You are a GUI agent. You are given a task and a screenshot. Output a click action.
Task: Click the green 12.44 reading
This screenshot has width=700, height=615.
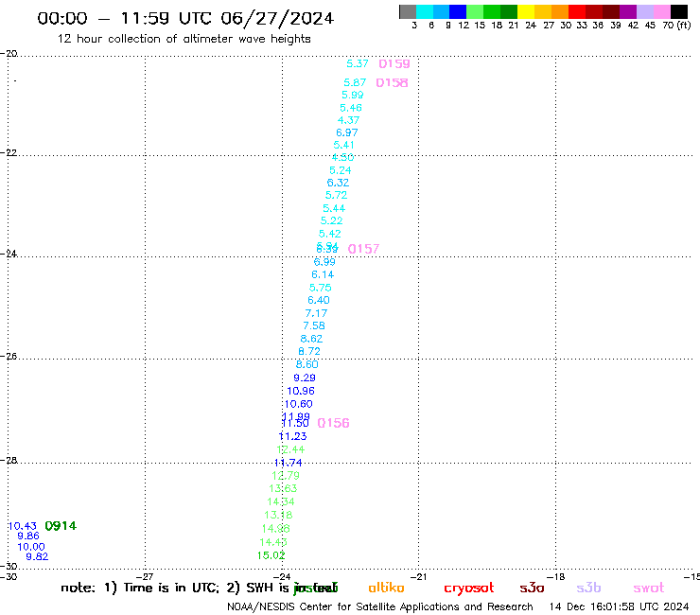click(290, 449)
